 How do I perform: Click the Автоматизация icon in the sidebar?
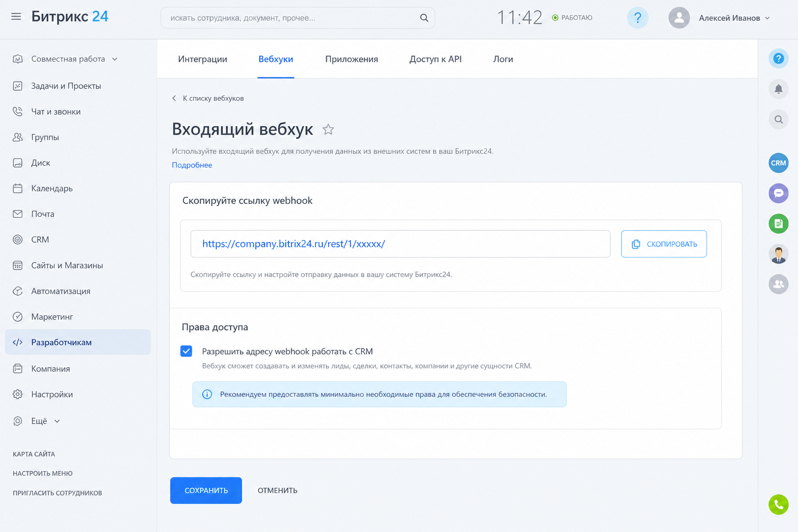coord(18,291)
